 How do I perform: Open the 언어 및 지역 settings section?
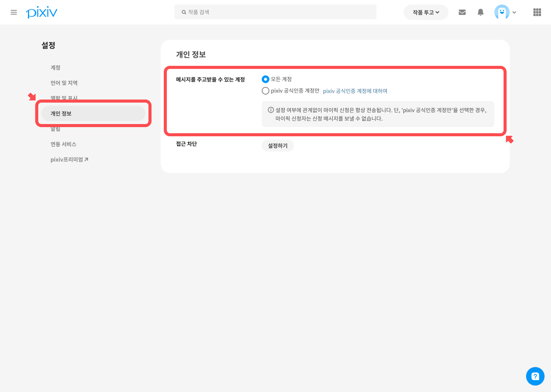click(64, 83)
